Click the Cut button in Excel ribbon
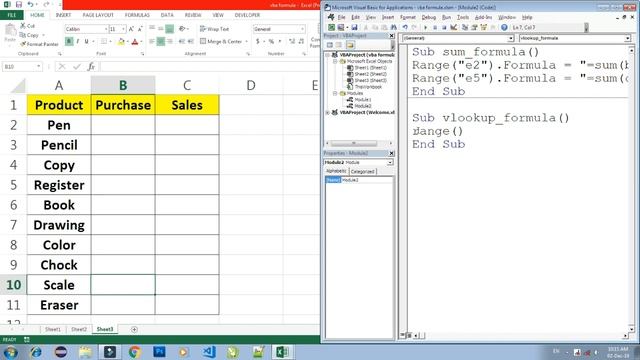 pos(27,26)
